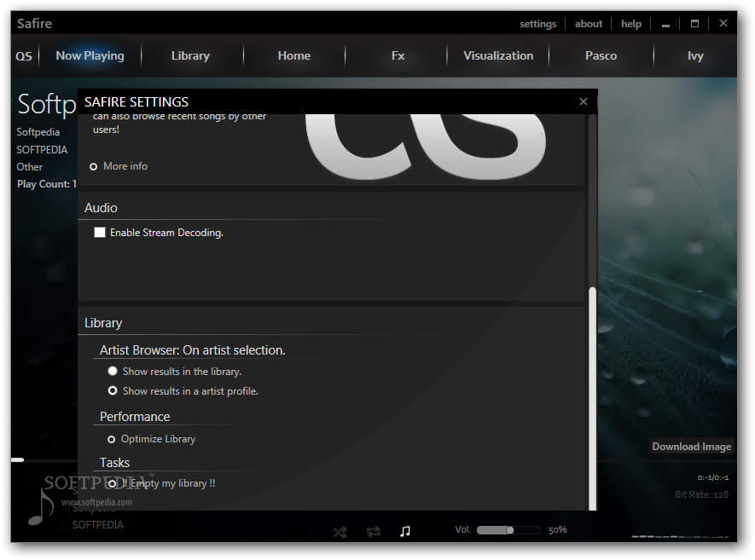This screenshot has height=560, width=755.
Task: Maximize the Safire window
Action: [694, 23]
